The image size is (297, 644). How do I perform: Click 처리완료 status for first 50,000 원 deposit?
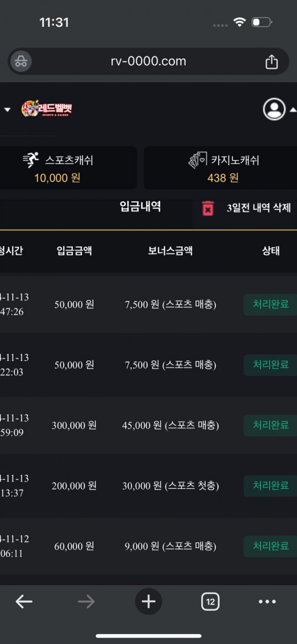[270, 304]
